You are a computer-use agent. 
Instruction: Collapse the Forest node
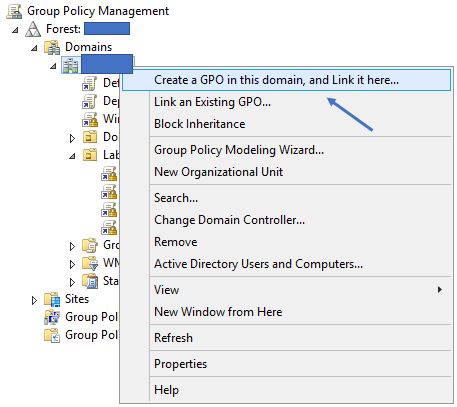point(15,30)
